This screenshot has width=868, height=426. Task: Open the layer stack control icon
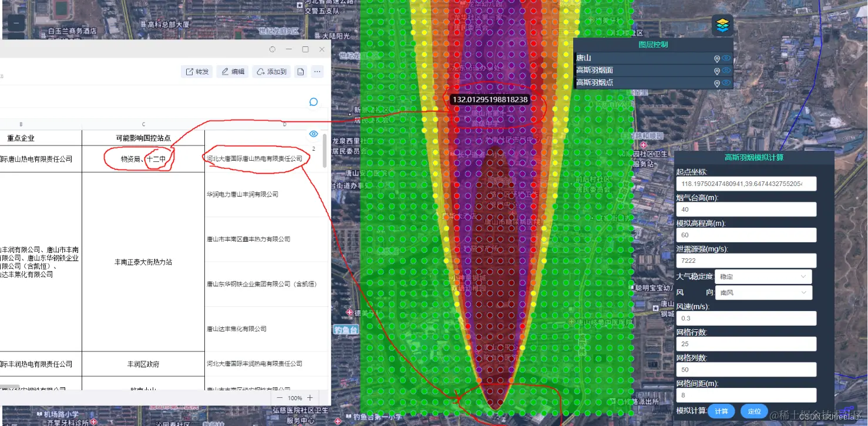tap(722, 25)
